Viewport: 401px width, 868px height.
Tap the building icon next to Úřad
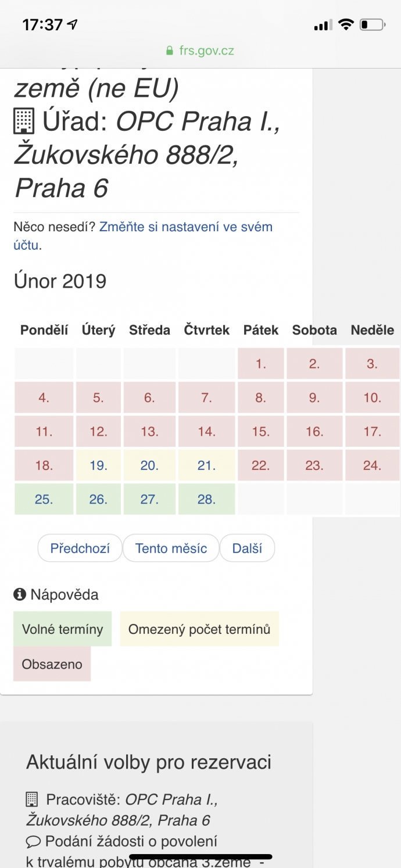[x=24, y=121]
